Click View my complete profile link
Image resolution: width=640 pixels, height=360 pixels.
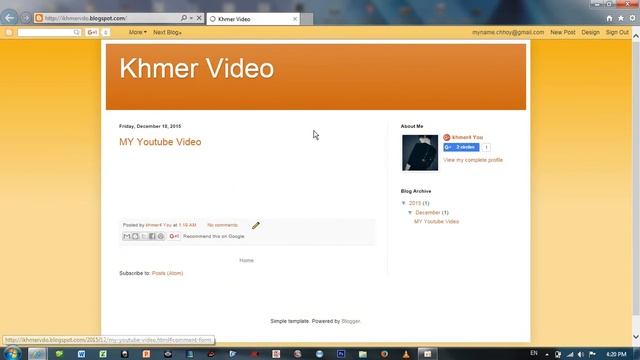(x=473, y=160)
